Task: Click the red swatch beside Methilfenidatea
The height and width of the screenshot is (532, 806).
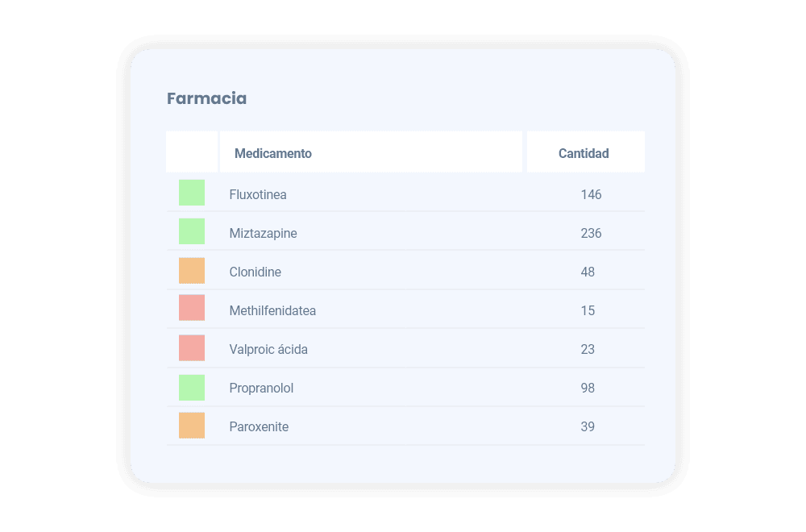Action: (x=192, y=309)
